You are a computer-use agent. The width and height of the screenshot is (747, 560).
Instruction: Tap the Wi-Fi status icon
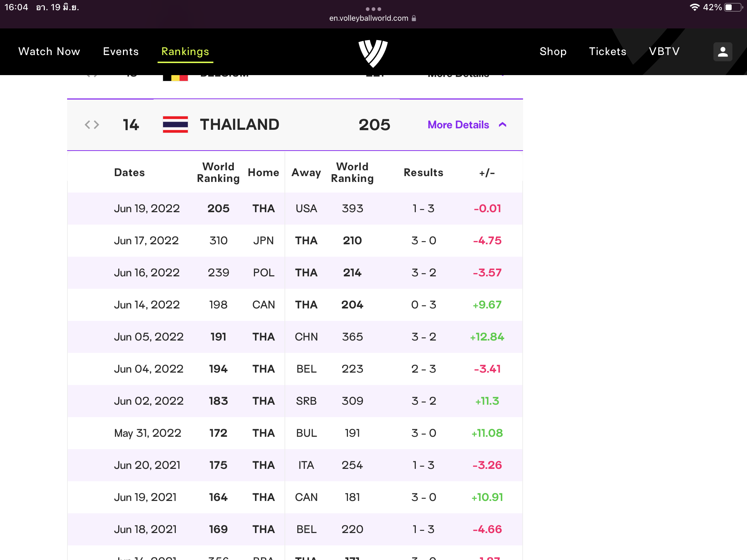pos(694,7)
